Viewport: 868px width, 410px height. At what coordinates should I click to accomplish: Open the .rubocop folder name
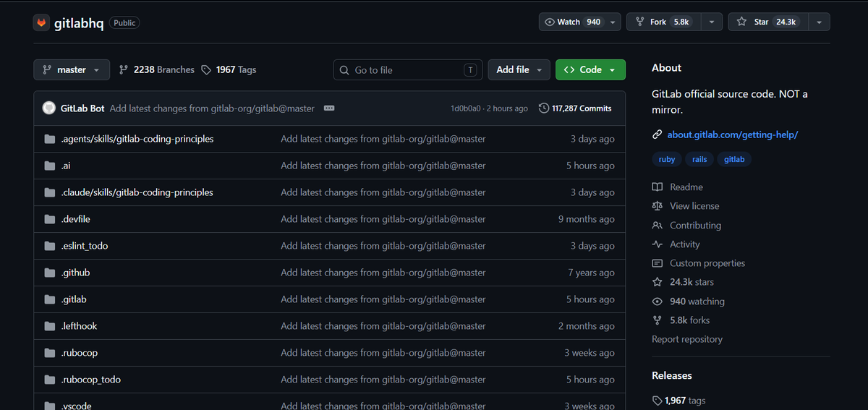pyautogui.click(x=80, y=353)
